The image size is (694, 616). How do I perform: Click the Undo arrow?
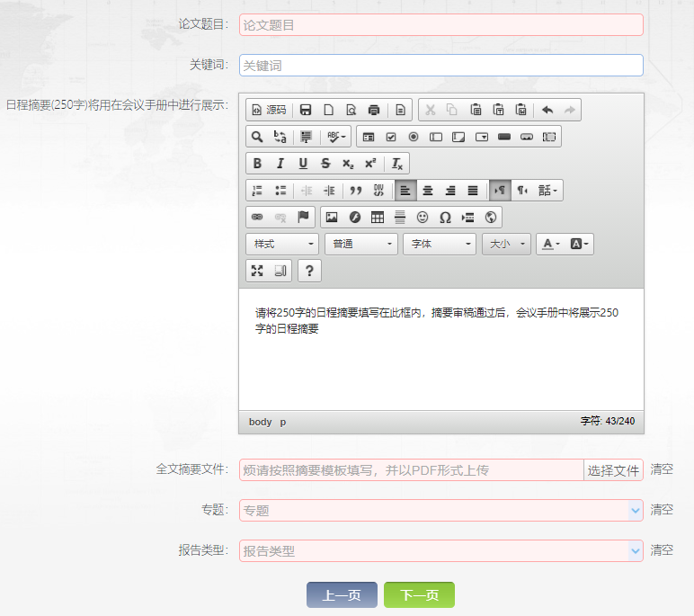tap(547, 110)
